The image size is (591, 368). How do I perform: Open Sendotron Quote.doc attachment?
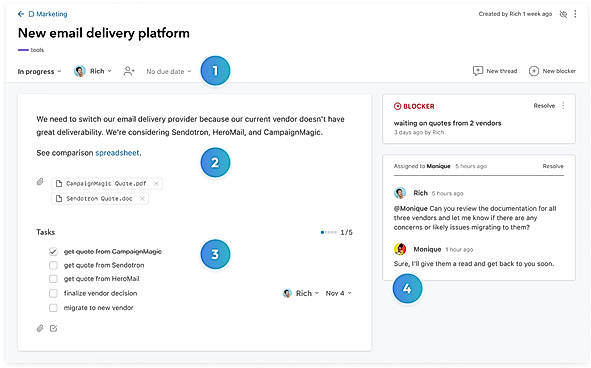99,198
